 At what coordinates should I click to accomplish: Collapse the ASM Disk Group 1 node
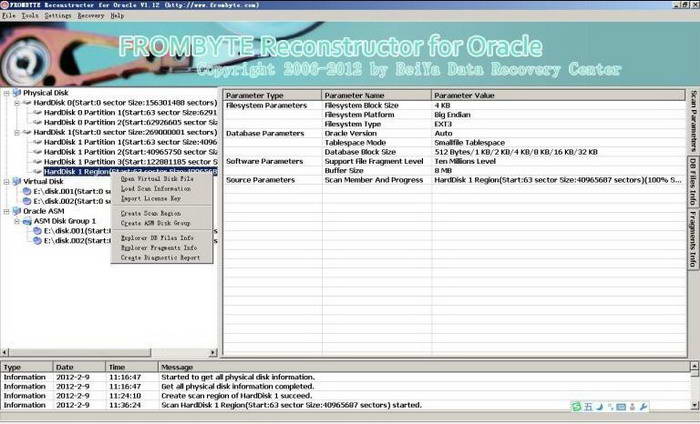click(x=17, y=221)
